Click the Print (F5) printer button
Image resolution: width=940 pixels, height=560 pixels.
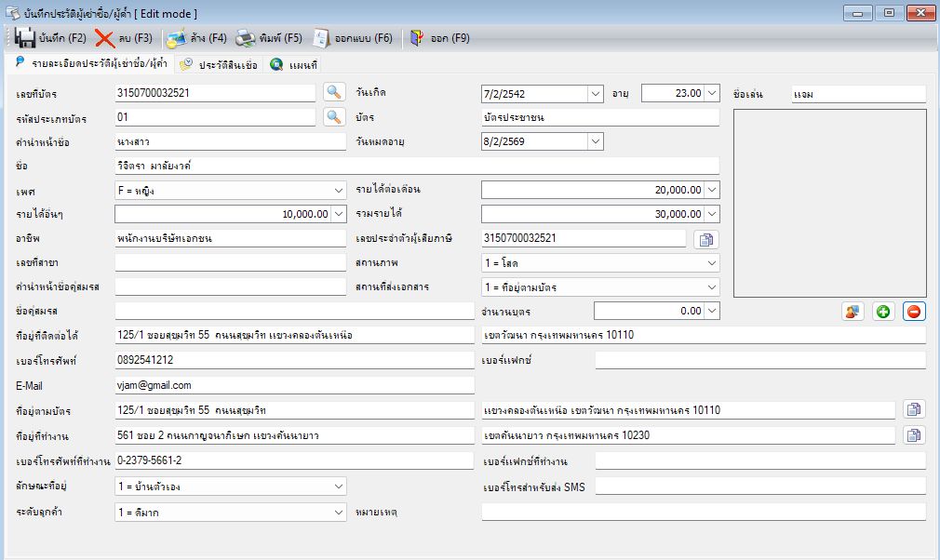tap(269, 38)
